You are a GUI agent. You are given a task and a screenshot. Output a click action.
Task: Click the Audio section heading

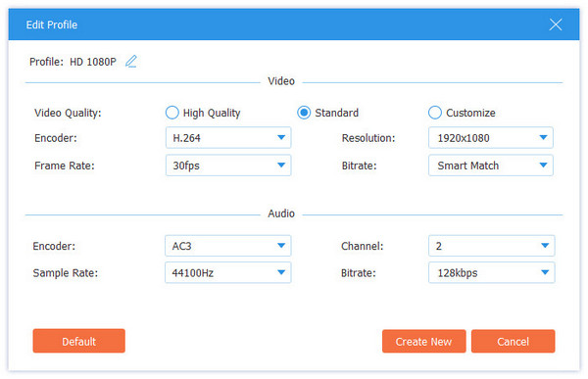click(281, 213)
